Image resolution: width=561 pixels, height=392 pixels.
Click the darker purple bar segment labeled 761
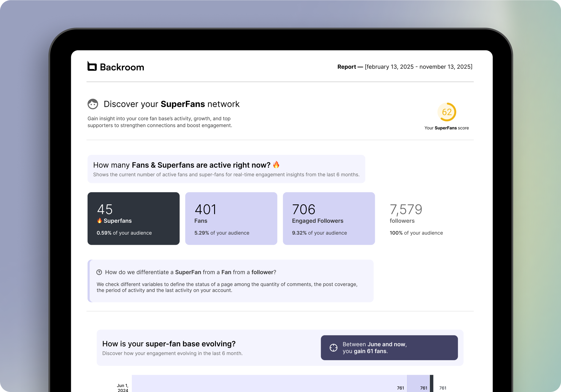coord(418,384)
